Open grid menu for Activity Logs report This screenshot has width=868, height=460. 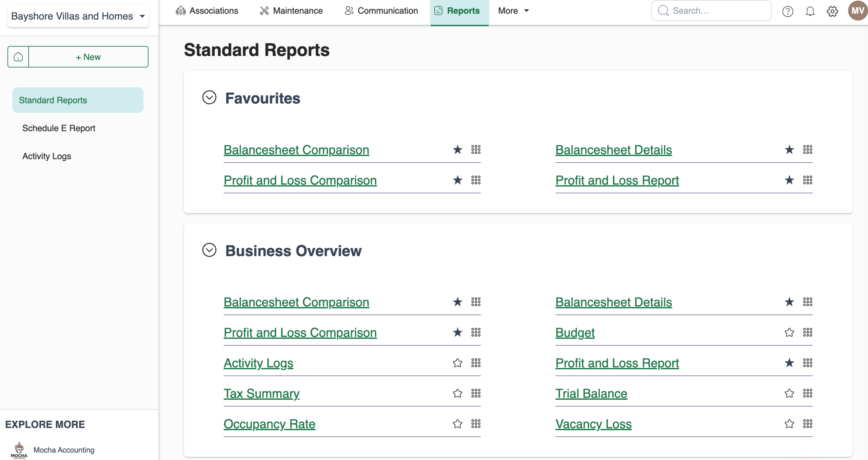(x=476, y=363)
